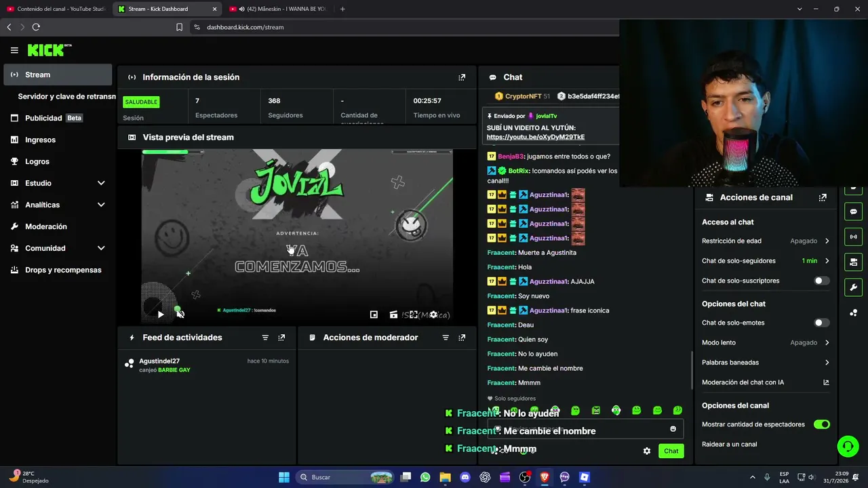This screenshot has height=488, width=868.
Task: Pop out the Acciones de moderador panel
Action: tap(462, 338)
